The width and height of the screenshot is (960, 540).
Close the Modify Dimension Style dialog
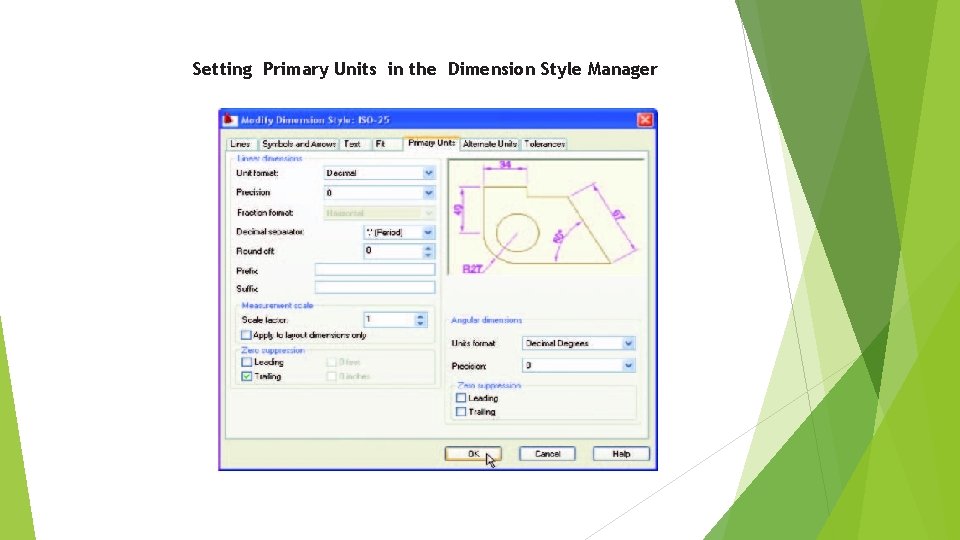(x=645, y=119)
